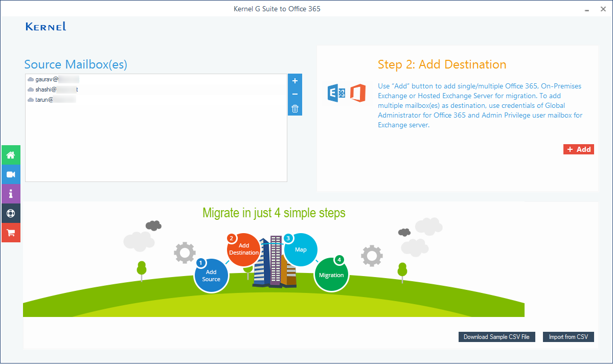The image size is (613, 364).
Task: Click the minus icon to remove mailbox
Action: coord(295,94)
